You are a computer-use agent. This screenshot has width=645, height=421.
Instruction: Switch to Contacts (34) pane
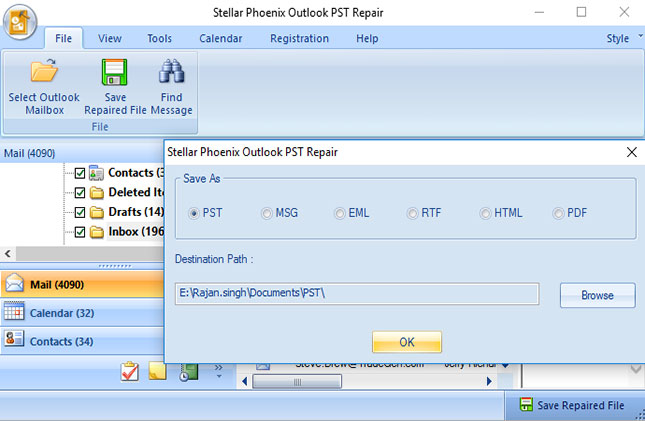tap(82, 341)
